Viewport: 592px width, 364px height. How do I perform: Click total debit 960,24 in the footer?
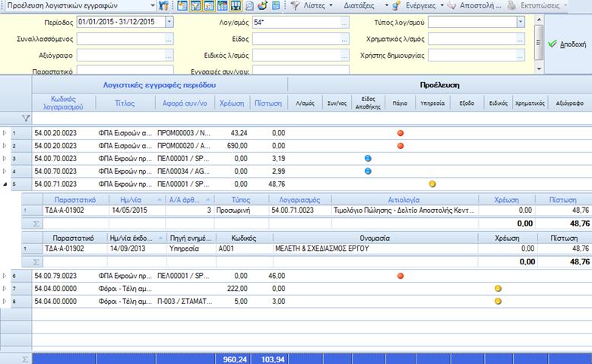[233, 359]
